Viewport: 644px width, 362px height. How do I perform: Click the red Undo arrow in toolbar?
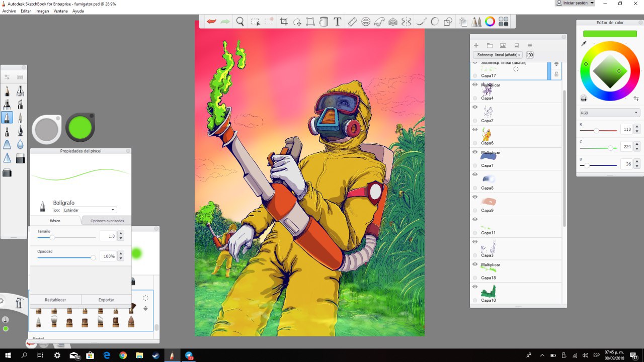[x=212, y=22]
